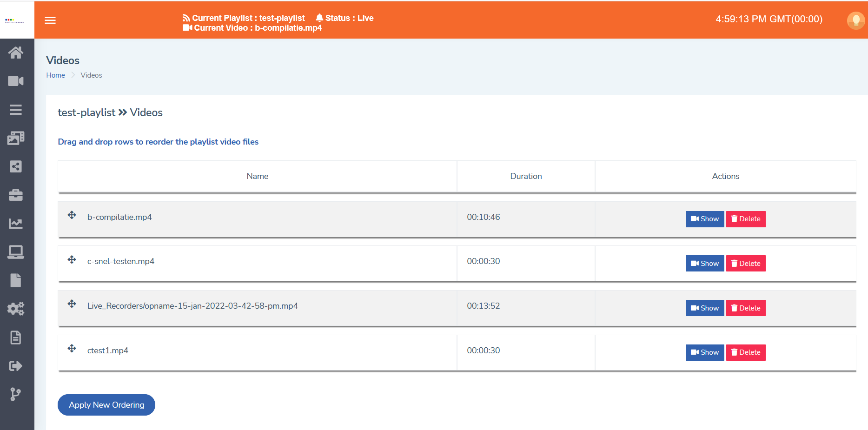The width and height of the screenshot is (868, 430).
Task: Click the logout arrow sidebar icon
Action: (16, 366)
